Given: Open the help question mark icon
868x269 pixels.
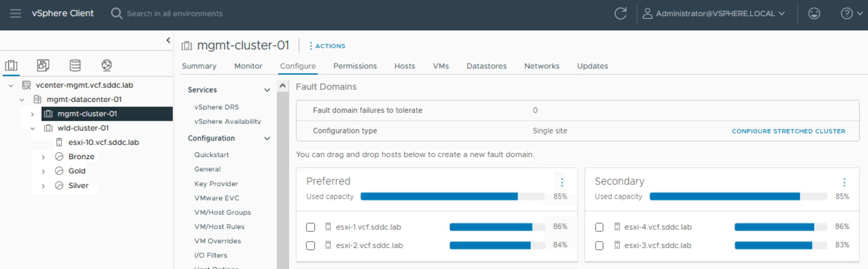Looking at the screenshot, I should pyautogui.click(x=847, y=13).
